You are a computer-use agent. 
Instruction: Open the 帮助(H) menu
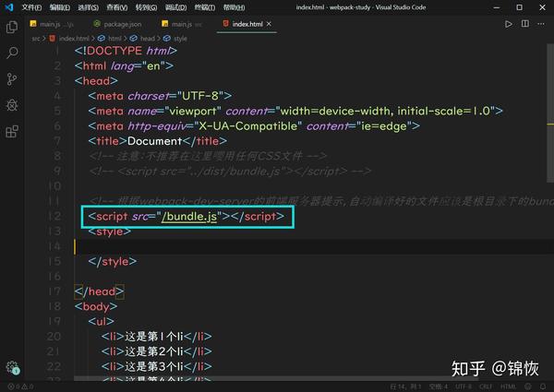[234, 7]
